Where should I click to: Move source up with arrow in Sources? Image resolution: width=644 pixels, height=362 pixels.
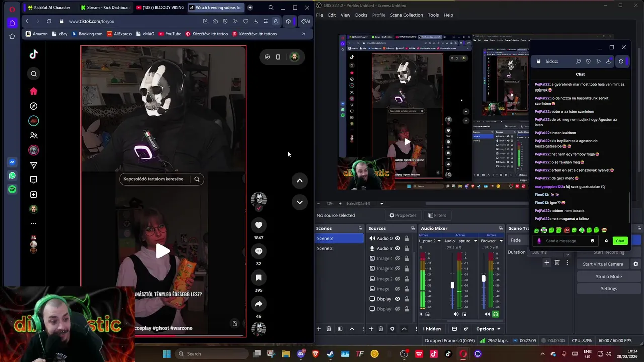(x=404, y=329)
